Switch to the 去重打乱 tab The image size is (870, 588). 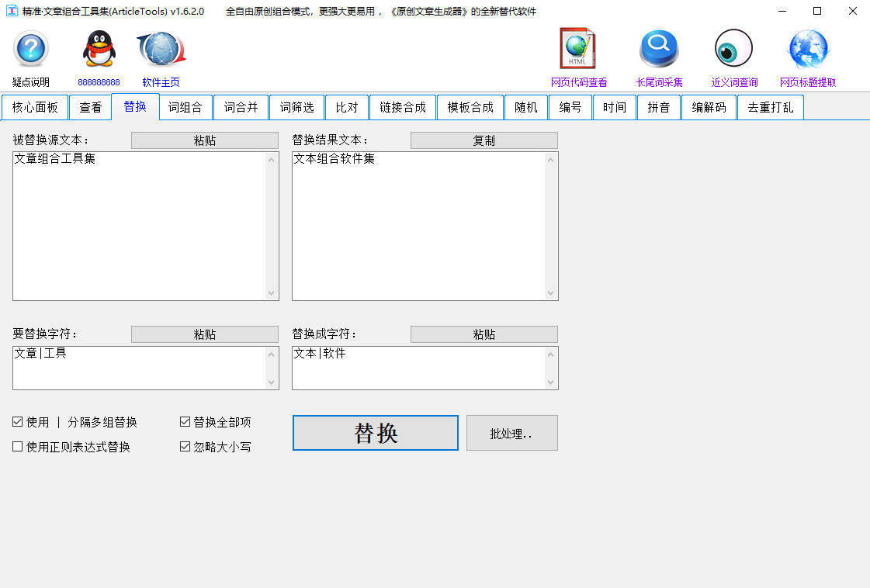tap(770, 107)
